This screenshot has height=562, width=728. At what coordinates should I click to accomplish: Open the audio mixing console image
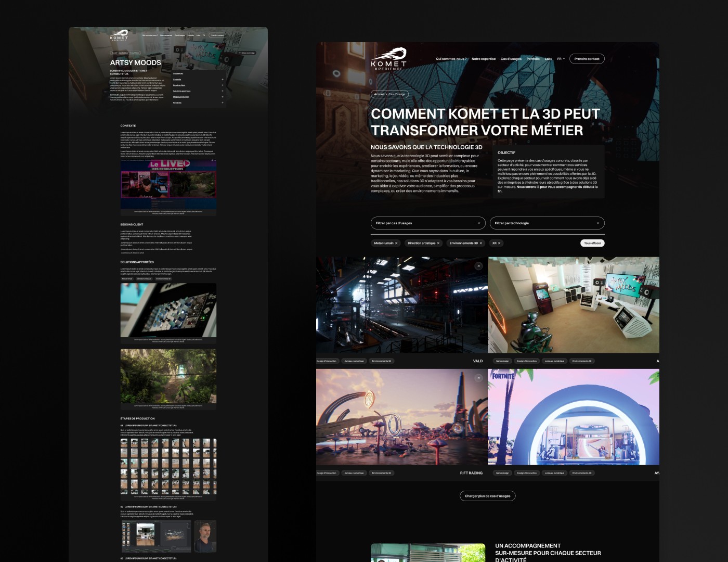168,310
